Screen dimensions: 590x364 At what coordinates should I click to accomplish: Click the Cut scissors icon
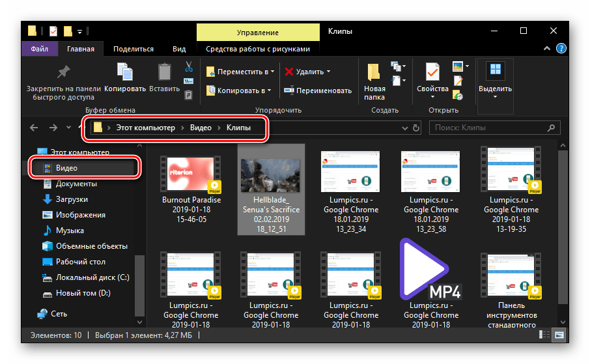pos(189,66)
